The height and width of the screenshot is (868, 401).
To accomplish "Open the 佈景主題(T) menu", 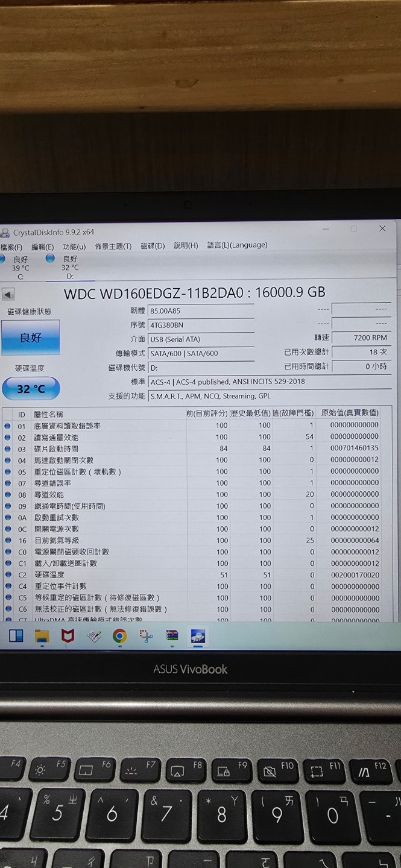I will (x=113, y=246).
